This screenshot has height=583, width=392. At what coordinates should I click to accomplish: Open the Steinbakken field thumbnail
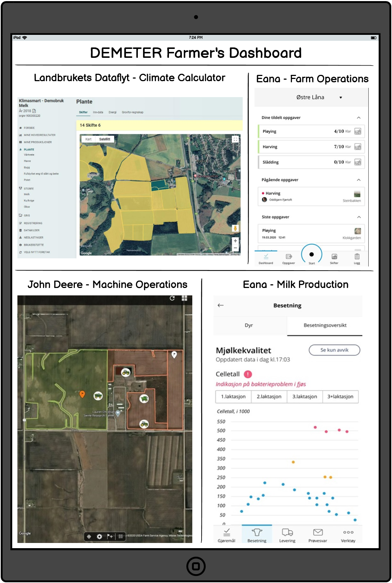[x=357, y=194]
